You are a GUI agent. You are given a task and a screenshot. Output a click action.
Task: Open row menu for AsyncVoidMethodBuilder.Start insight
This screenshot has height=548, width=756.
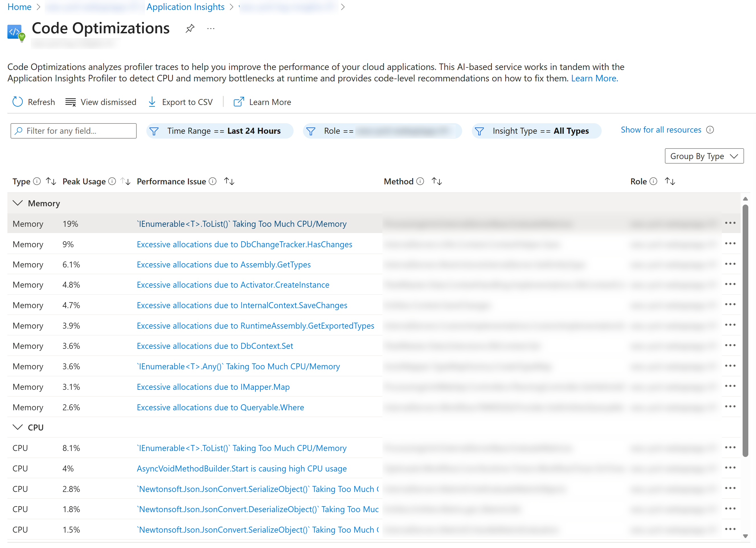(x=730, y=468)
